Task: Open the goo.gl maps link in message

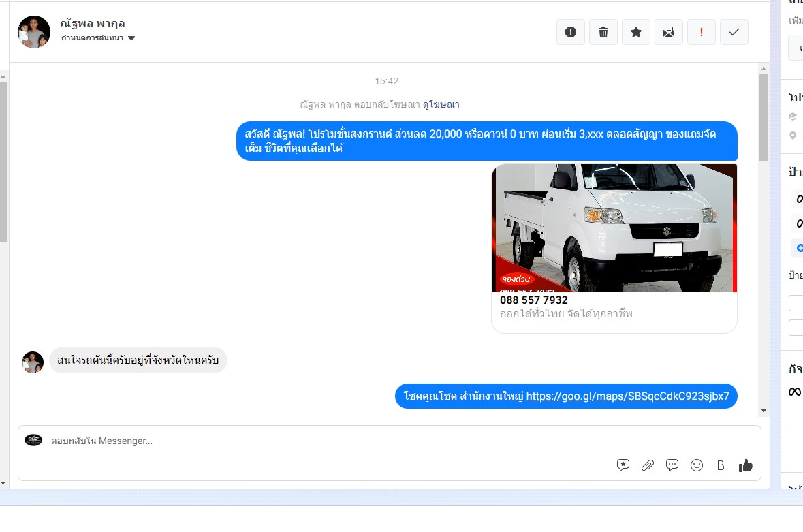Action: 627,396
